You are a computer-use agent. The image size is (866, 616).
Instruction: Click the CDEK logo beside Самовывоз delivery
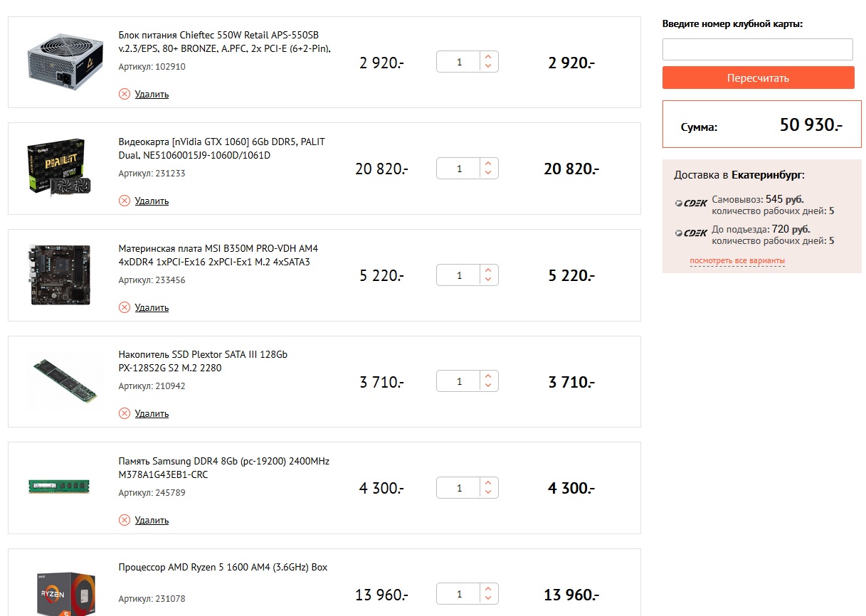click(x=691, y=203)
